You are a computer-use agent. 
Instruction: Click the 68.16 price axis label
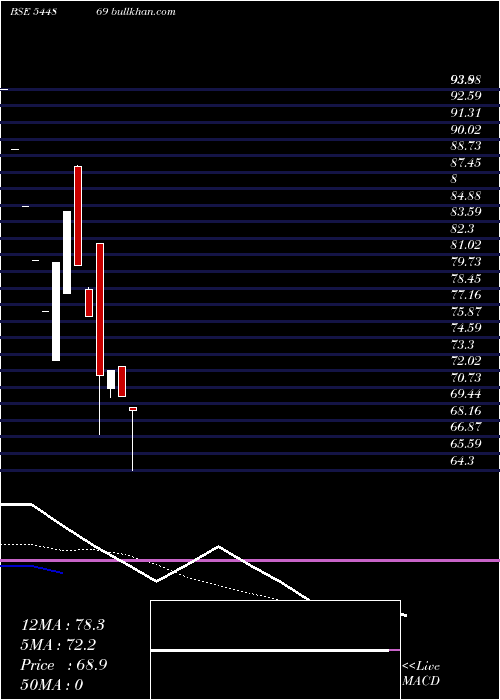(x=466, y=411)
